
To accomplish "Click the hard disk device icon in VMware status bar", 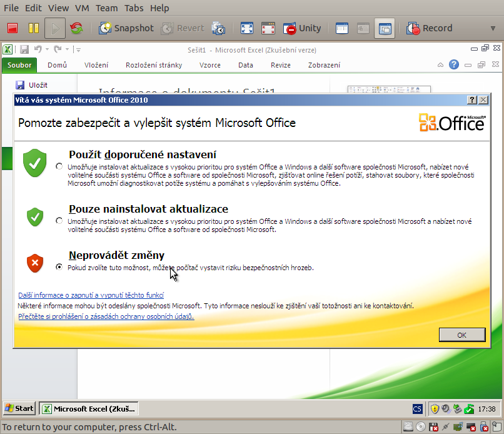I will [x=408, y=426].
